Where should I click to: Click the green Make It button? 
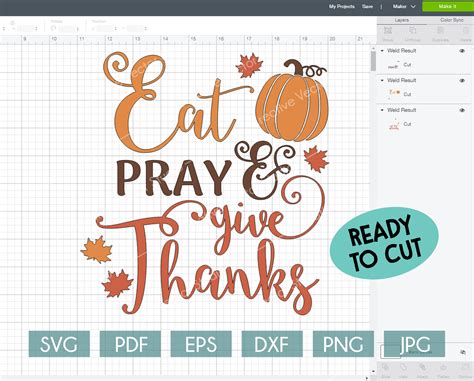(447, 6)
